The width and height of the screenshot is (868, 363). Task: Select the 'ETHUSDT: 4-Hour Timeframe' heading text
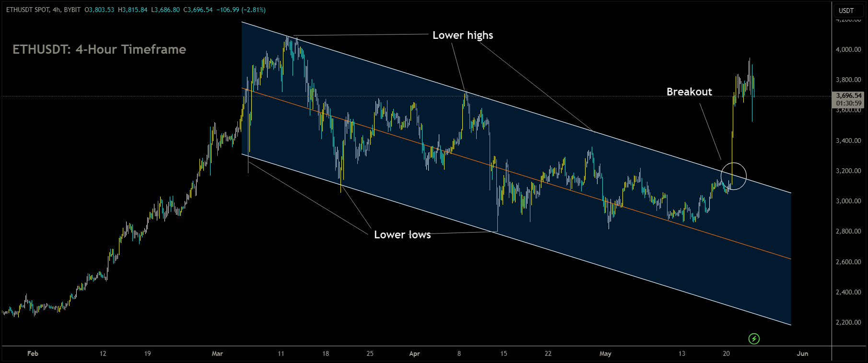click(x=99, y=49)
